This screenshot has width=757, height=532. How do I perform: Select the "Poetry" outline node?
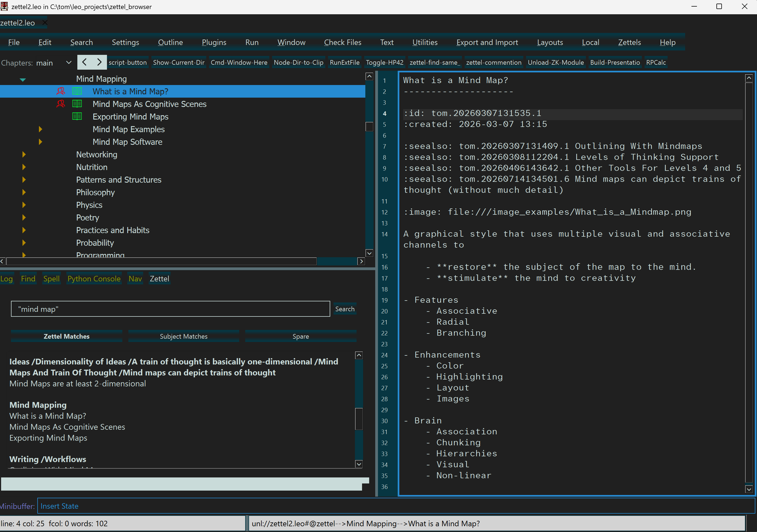(88, 217)
